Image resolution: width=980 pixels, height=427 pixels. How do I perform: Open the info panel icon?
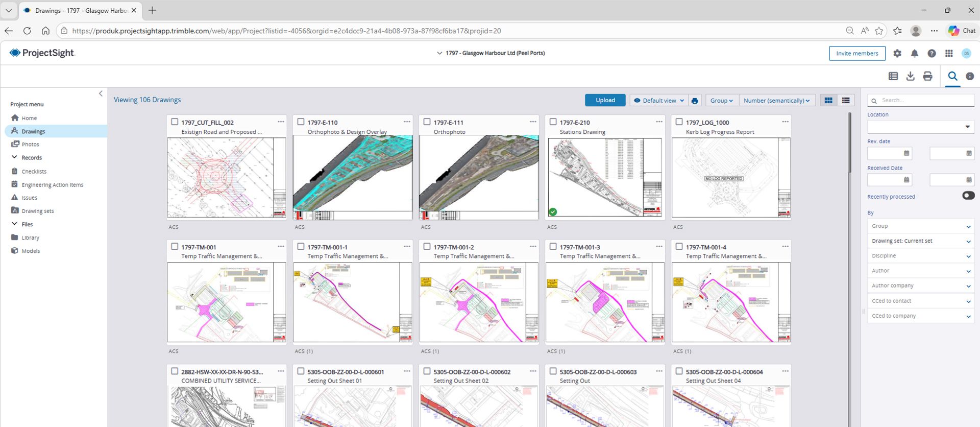(970, 76)
